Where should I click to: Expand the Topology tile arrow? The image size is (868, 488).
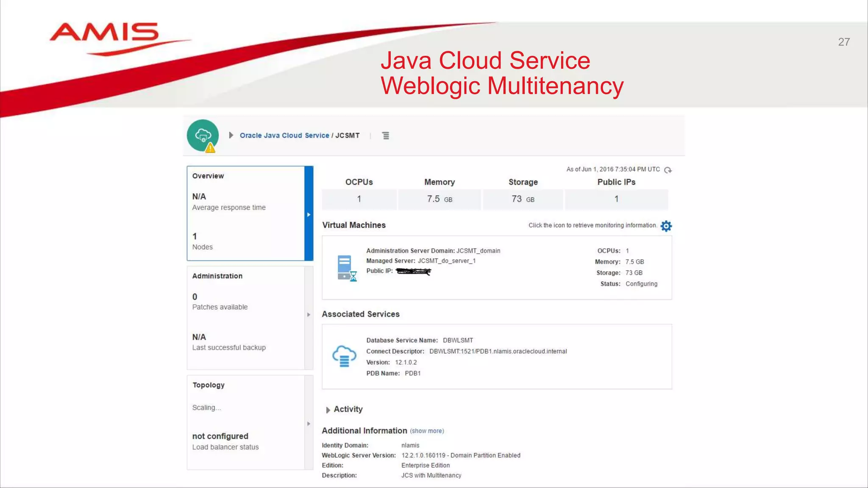309,424
